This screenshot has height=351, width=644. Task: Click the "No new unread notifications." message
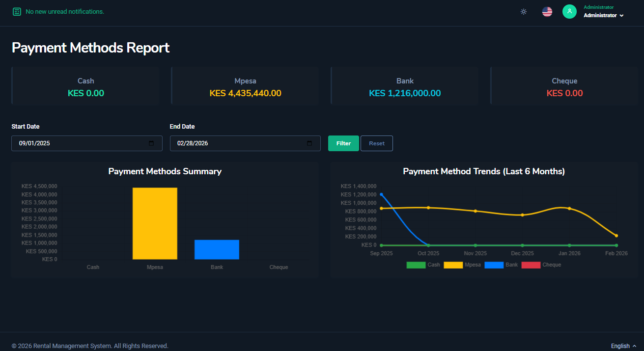coord(65,11)
